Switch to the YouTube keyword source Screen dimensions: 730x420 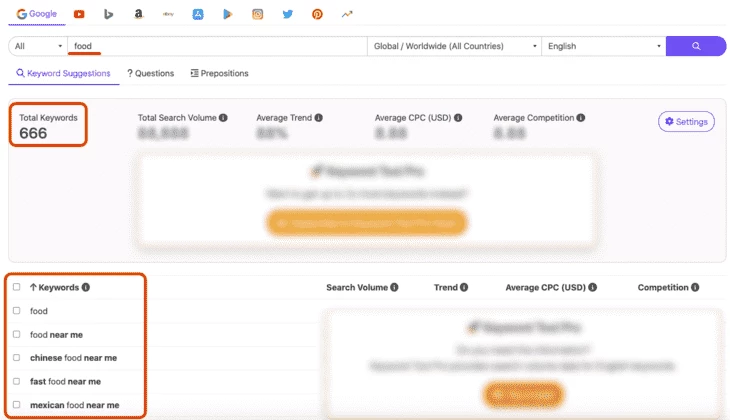(79, 14)
